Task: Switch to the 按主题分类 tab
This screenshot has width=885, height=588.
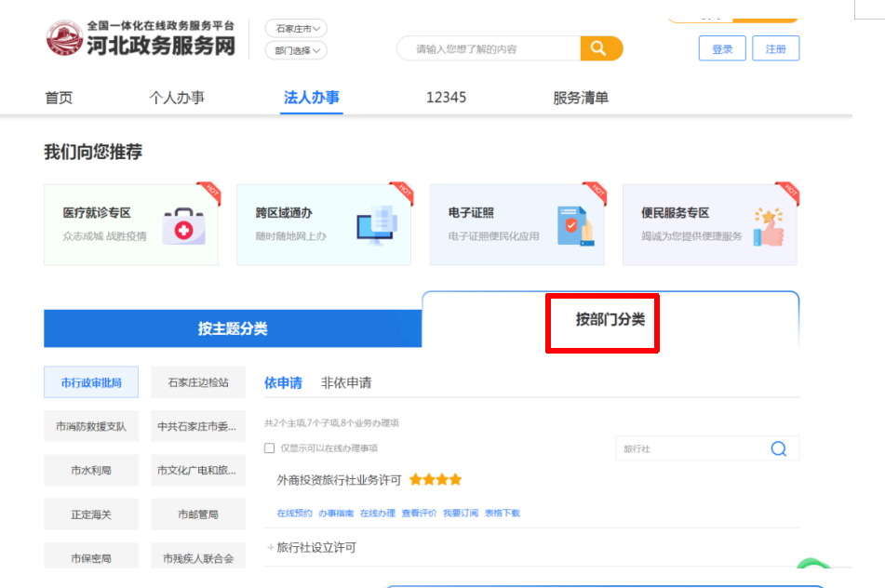Action: [233, 328]
